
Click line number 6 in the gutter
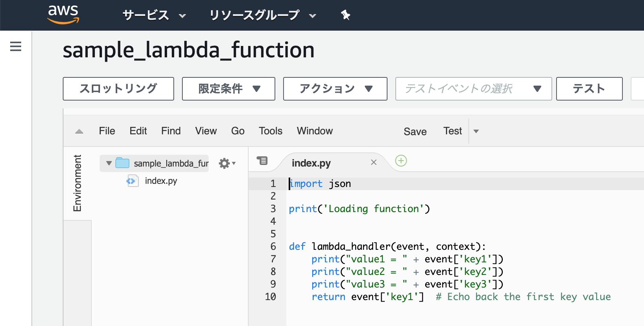[273, 246]
